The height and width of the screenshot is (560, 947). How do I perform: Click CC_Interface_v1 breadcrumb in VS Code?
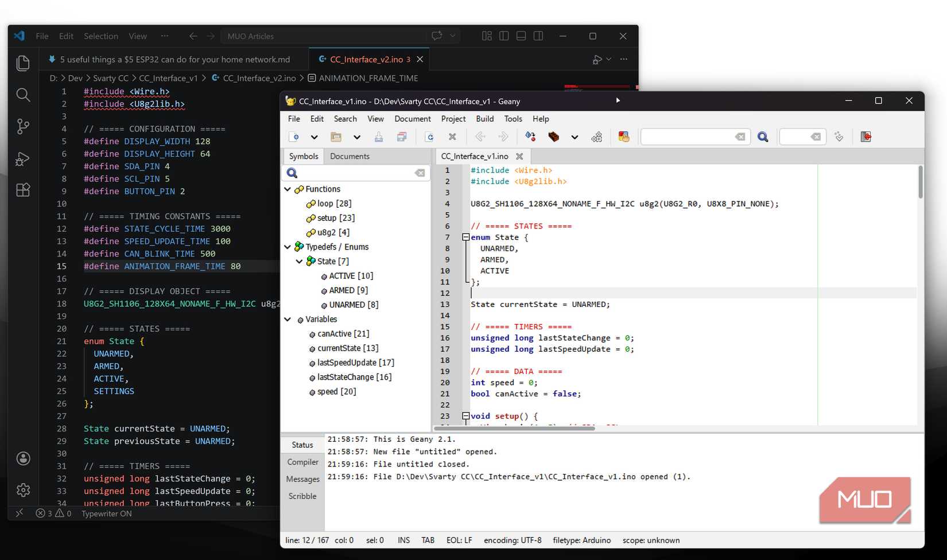[168, 78]
